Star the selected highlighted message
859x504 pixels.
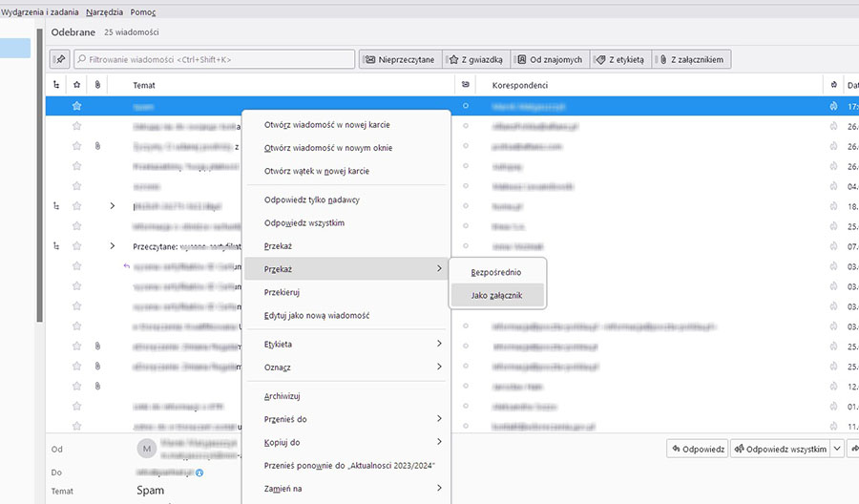76,106
